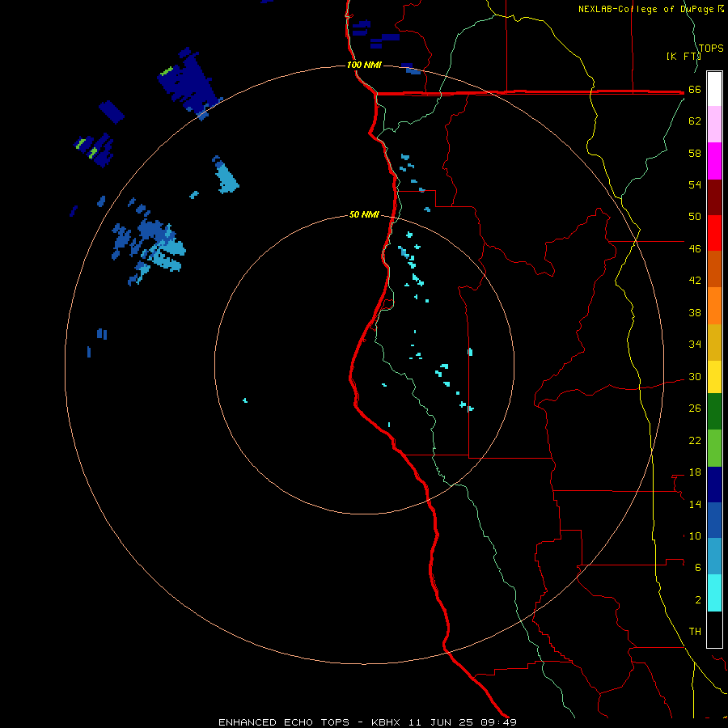Select the dark red (maroon) legend swatch
The image size is (728, 728).
point(714,197)
